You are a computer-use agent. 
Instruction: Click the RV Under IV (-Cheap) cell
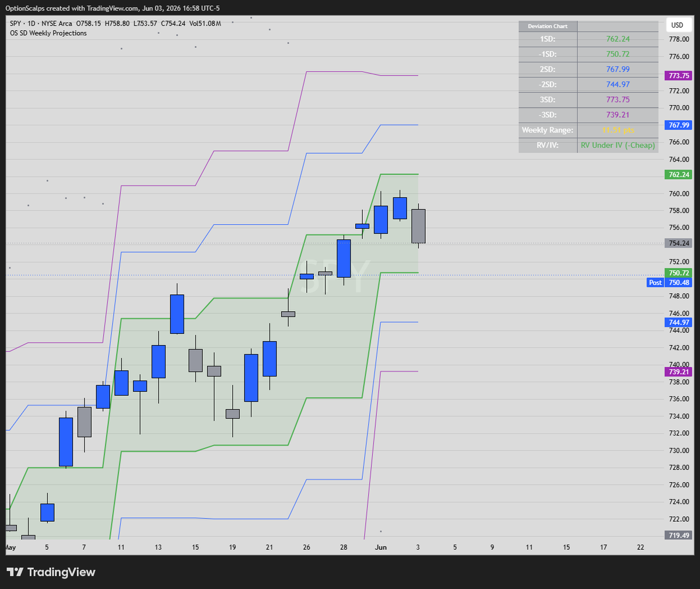(618, 145)
